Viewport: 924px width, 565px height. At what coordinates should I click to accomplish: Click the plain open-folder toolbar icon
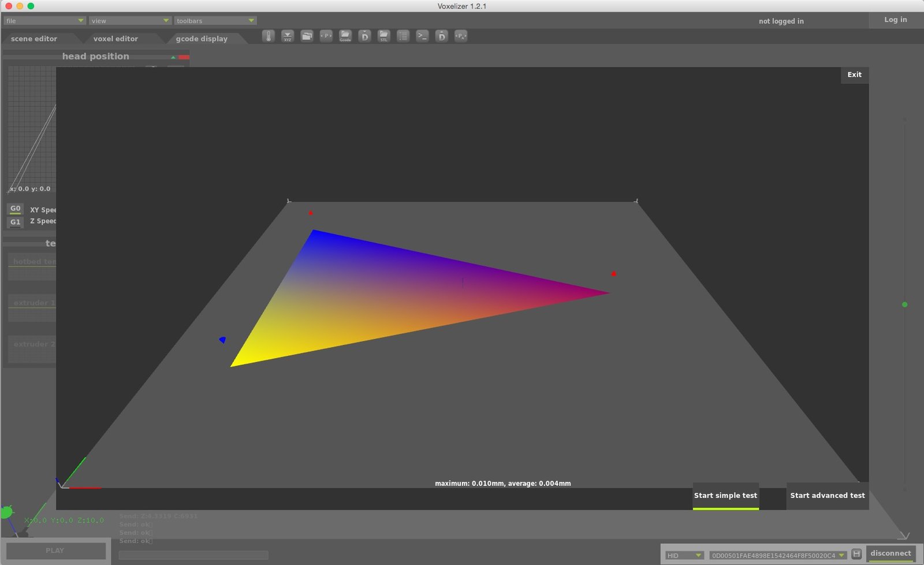(x=307, y=36)
